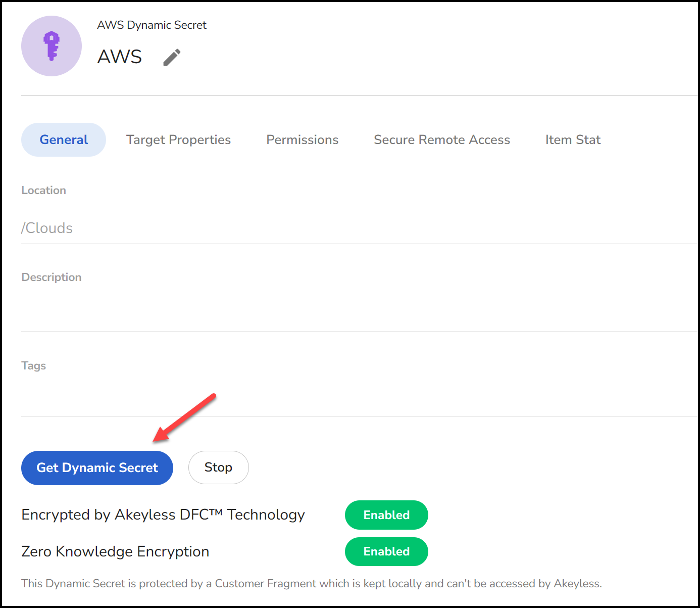700x608 pixels.
Task: Click the pencil edit icon beside AWS
Action: (172, 57)
